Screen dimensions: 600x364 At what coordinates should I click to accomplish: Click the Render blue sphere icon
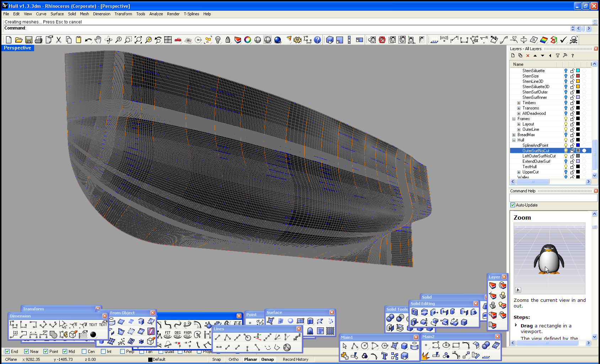278,40
